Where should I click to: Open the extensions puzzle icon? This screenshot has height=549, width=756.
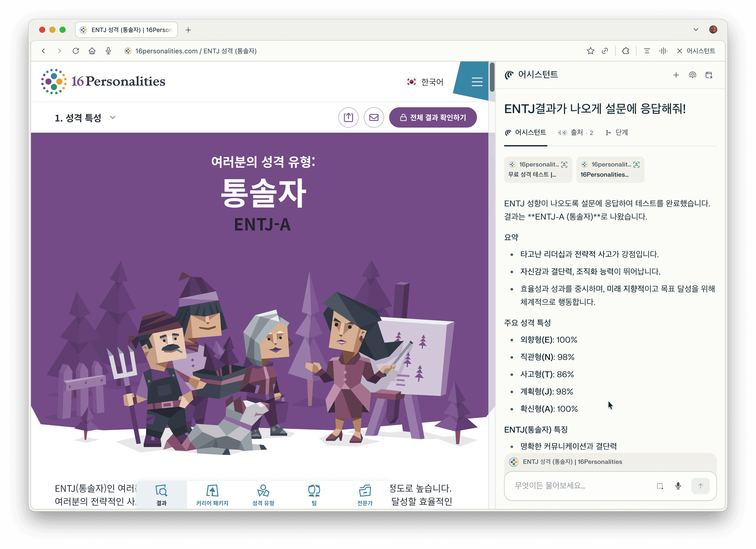coord(626,51)
